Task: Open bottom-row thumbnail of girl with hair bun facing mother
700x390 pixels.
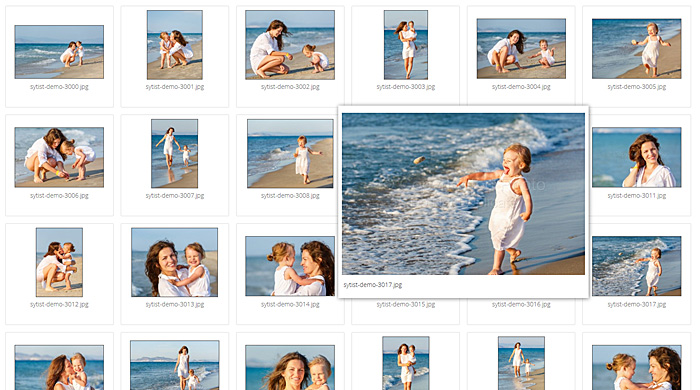Action: pos(637,367)
